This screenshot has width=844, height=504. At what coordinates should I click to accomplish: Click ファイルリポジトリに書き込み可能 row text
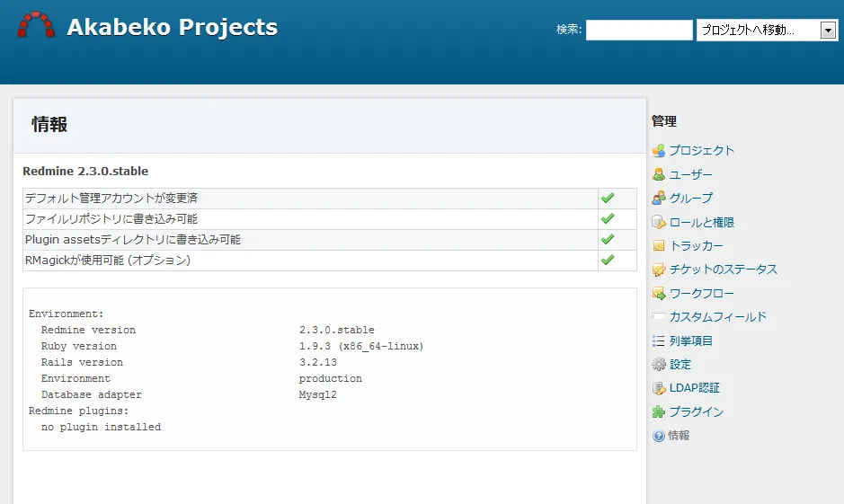(111, 219)
